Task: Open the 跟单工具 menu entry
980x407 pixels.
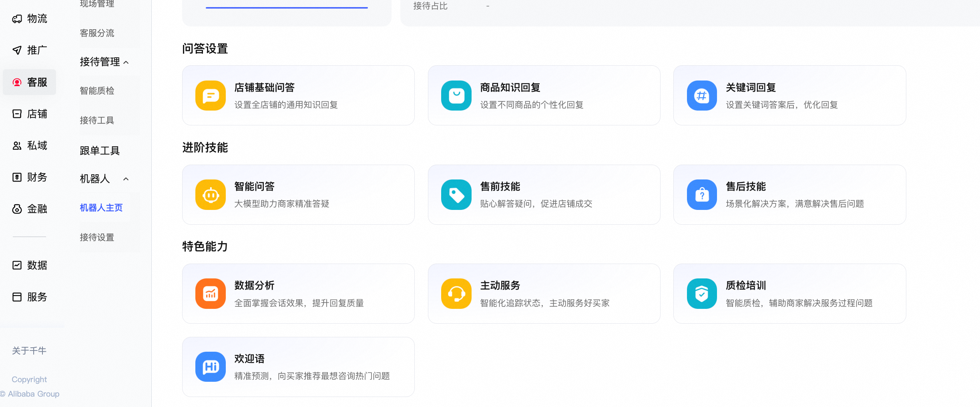Action: 99,150
